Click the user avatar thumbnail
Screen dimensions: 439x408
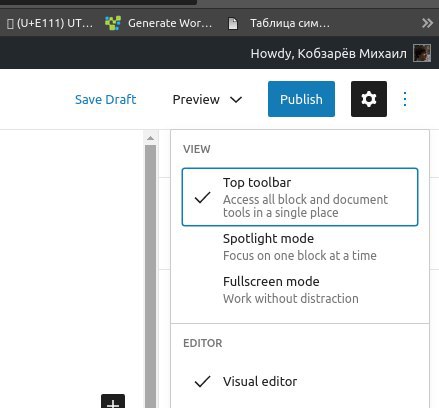(422, 53)
